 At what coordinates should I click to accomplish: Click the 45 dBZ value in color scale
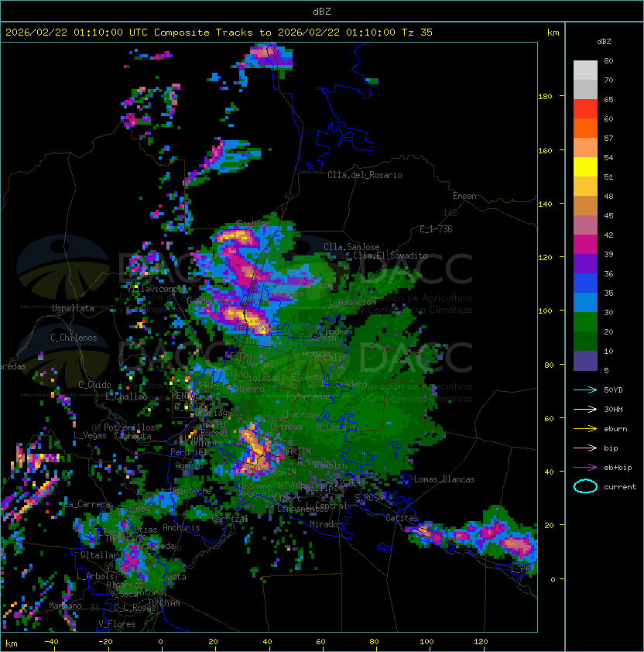point(608,215)
